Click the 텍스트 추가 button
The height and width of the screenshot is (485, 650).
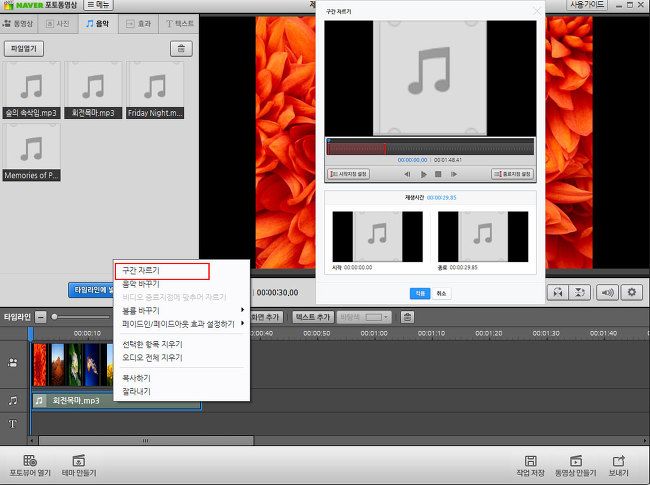(x=313, y=317)
